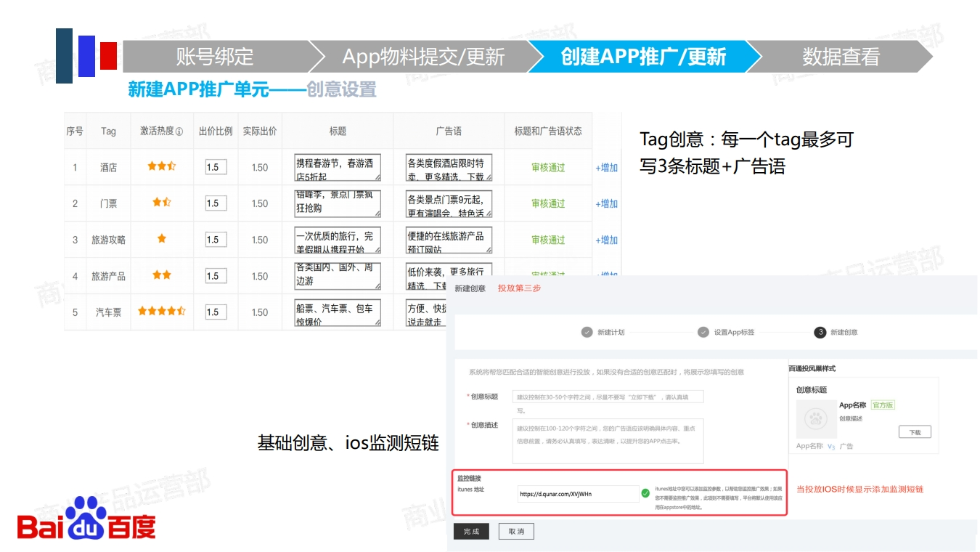Click the two stars in the 旅游产品 row

coord(162,275)
